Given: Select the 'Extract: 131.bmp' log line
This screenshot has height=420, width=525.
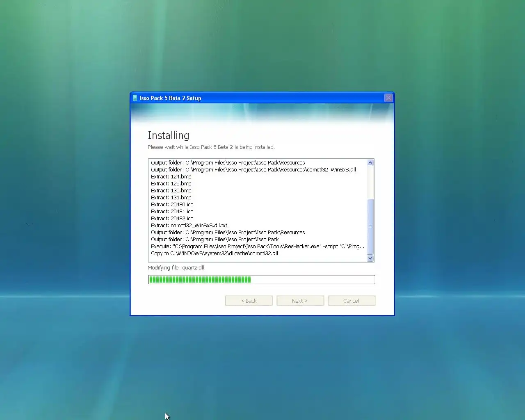Looking at the screenshot, I should (171, 198).
